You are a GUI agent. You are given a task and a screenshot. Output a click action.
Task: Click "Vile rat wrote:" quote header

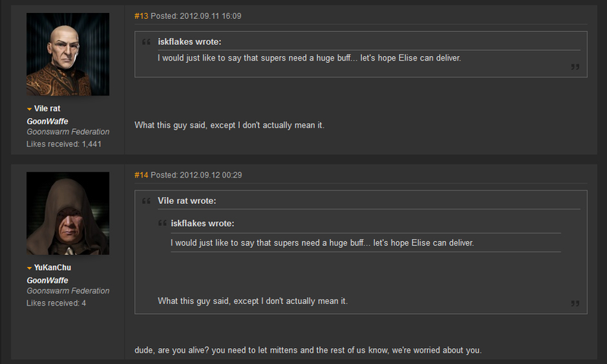point(187,201)
